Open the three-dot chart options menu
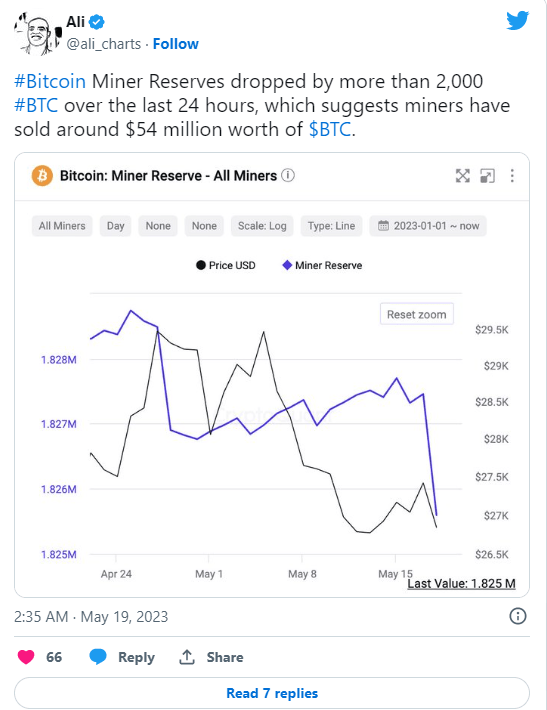This screenshot has height=710, width=547. click(512, 176)
